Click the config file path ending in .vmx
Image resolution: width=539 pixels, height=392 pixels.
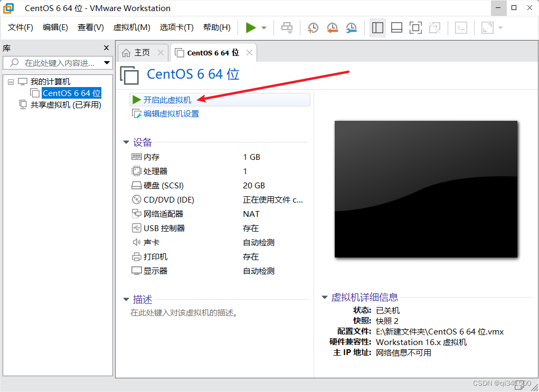440,331
